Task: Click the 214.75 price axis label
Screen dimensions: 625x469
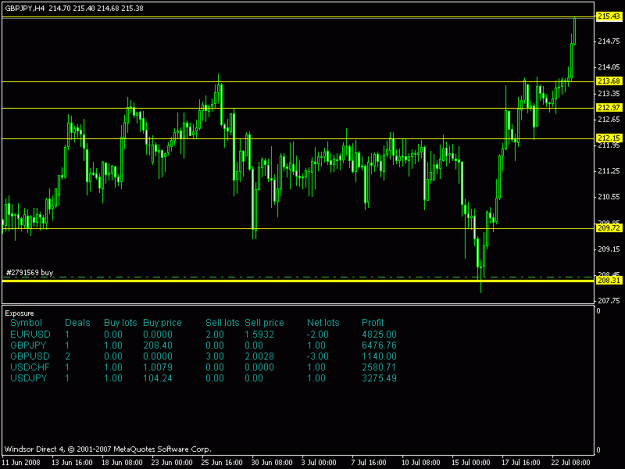Action: (x=609, y=41)
